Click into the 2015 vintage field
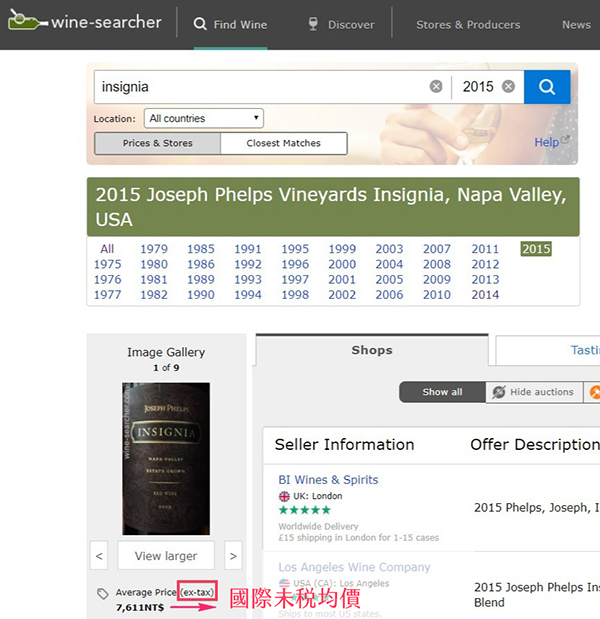Image resolution: width=600 pixels, height=619 pixels. click(x=478, y=87)
